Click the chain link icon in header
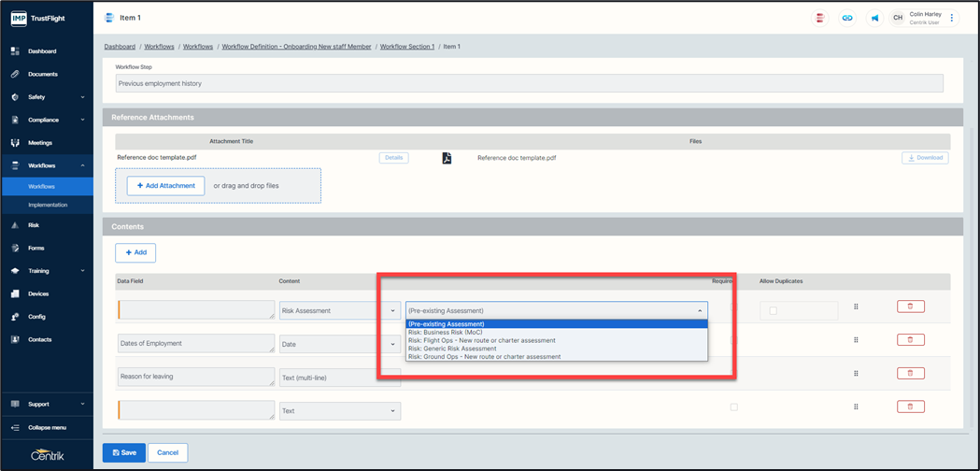 (x=847, y=18)
